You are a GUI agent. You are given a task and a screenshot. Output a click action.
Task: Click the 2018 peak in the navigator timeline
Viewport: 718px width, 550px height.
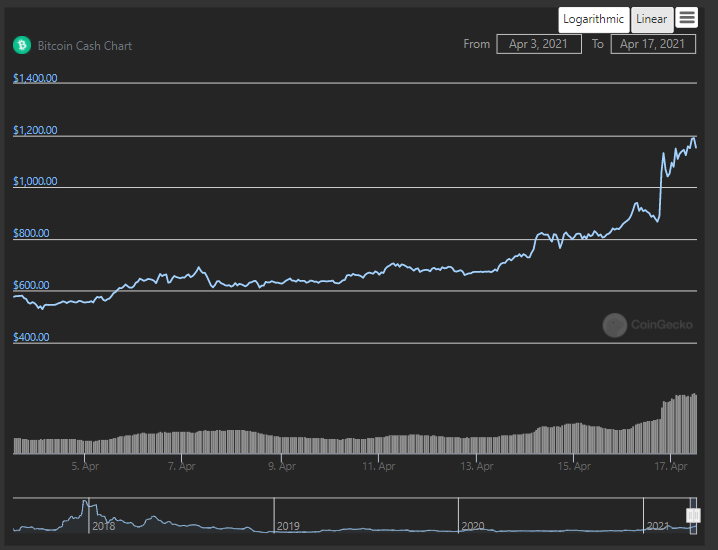click(85, 503)
